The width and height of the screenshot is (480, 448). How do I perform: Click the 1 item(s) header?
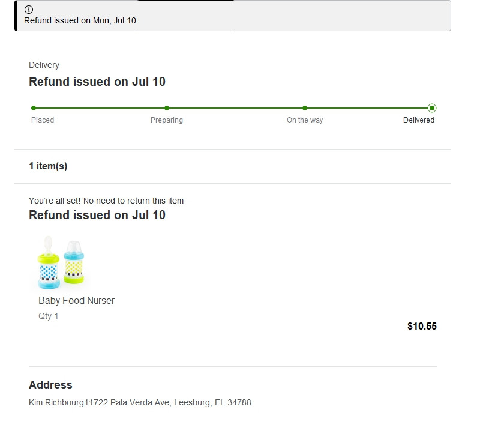tap(48, 166)
